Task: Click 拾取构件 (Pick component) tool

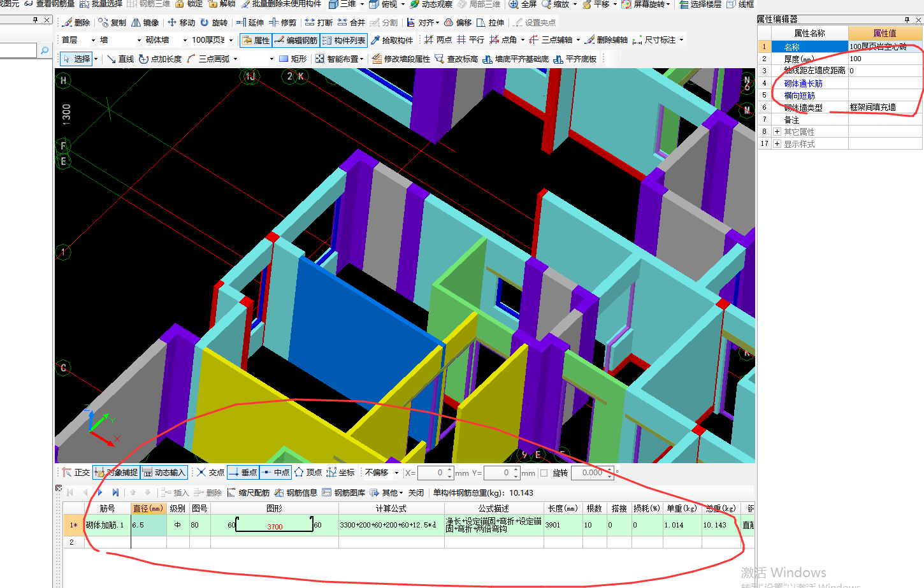Action: 392,40
